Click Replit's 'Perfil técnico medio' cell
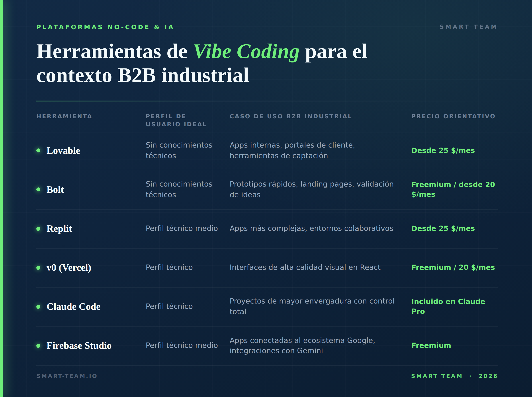Image resolution: width=532 pixels, height=397 pixels. 182,228
